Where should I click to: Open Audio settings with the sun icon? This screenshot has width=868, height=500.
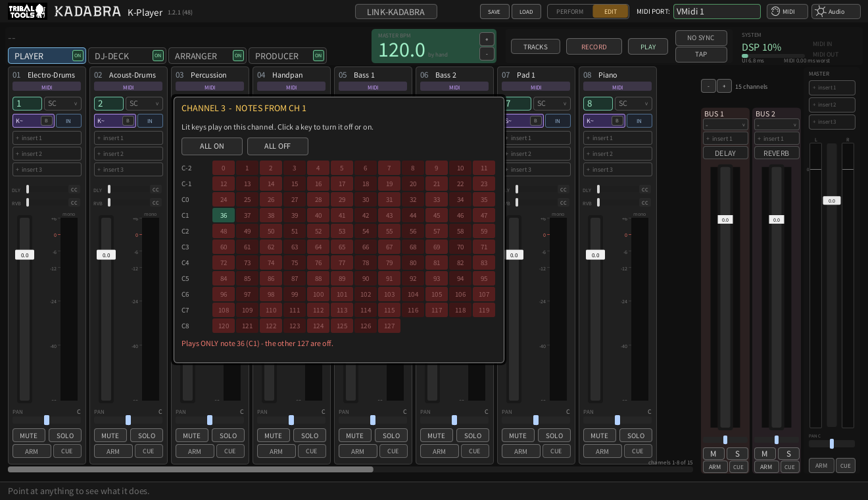tap(836, 11)
